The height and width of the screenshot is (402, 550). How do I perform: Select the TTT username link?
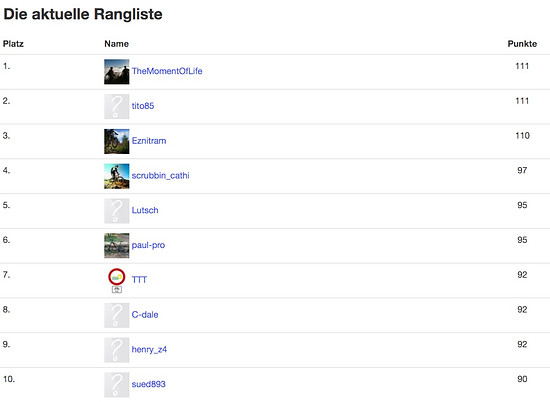pos(139,280)
